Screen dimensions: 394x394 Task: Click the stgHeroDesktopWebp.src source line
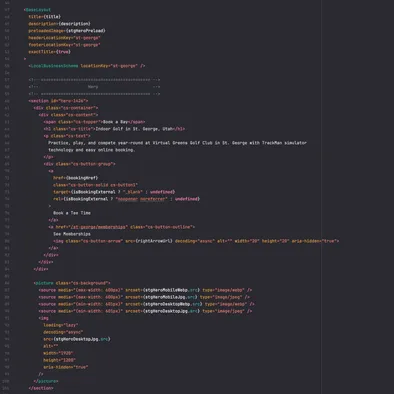(x=146, y=304)
